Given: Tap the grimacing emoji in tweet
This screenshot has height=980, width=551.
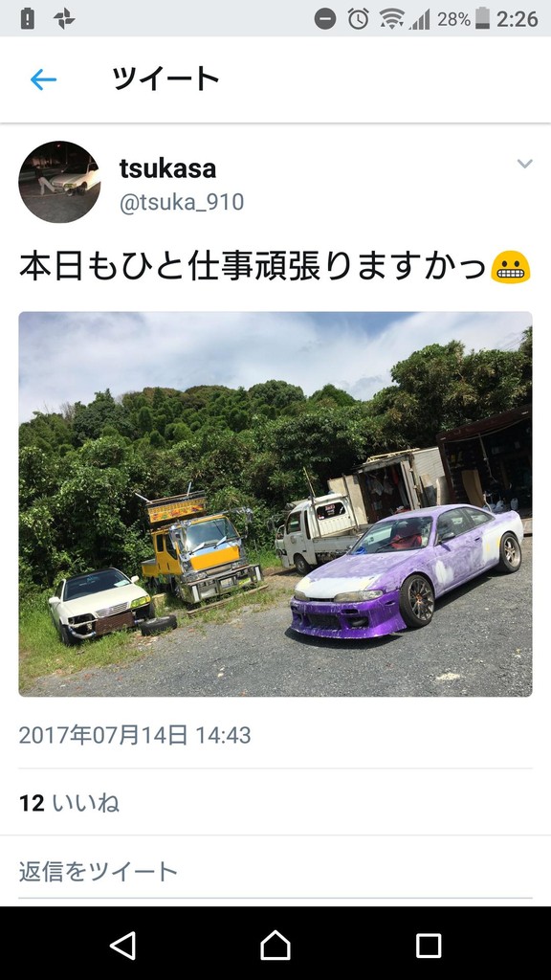Looking at the screenshot, I should coord(511,268).
